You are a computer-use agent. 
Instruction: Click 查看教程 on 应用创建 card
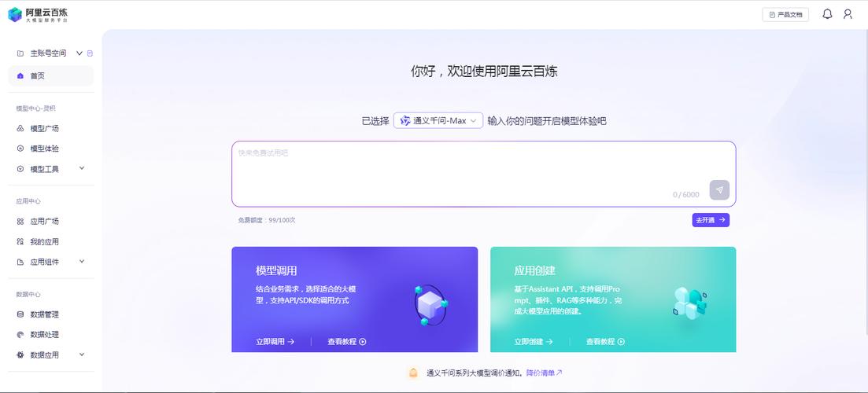[605, 342]
